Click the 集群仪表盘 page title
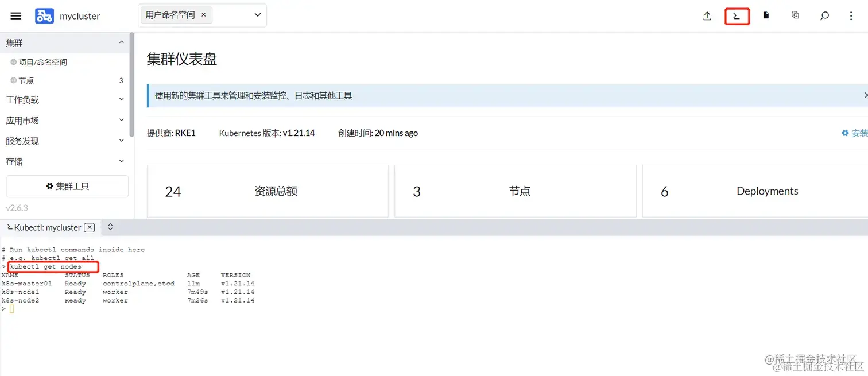The width and height of the screenshot is (868, 376). [x=182, y=59]
